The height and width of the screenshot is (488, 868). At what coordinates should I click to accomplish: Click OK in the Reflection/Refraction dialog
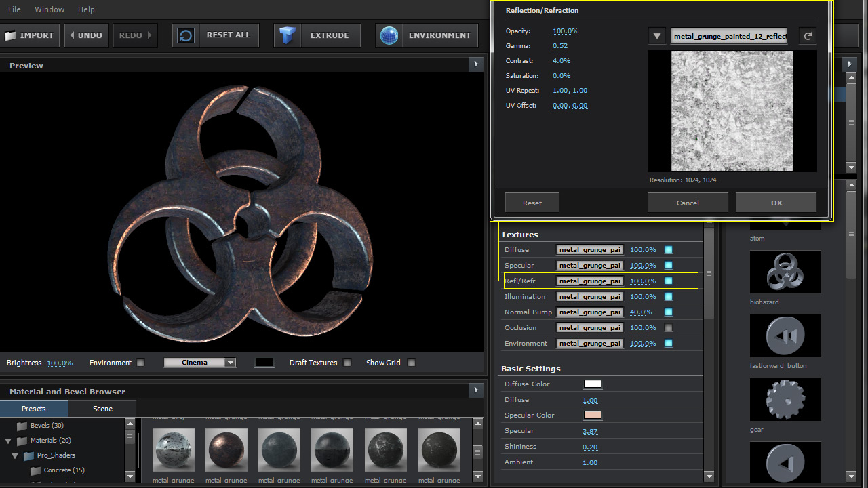coord(776,203)
